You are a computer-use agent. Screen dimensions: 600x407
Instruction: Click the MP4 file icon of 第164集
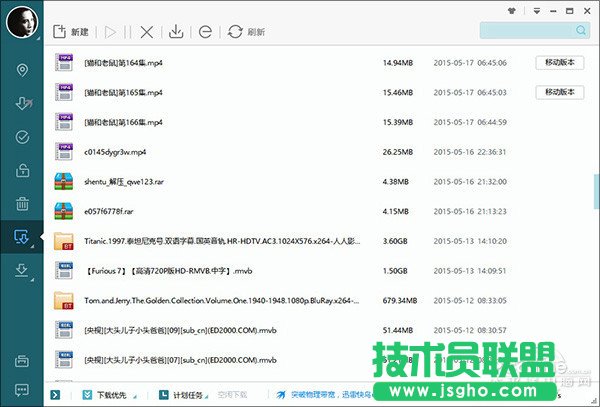pos(64,62)
